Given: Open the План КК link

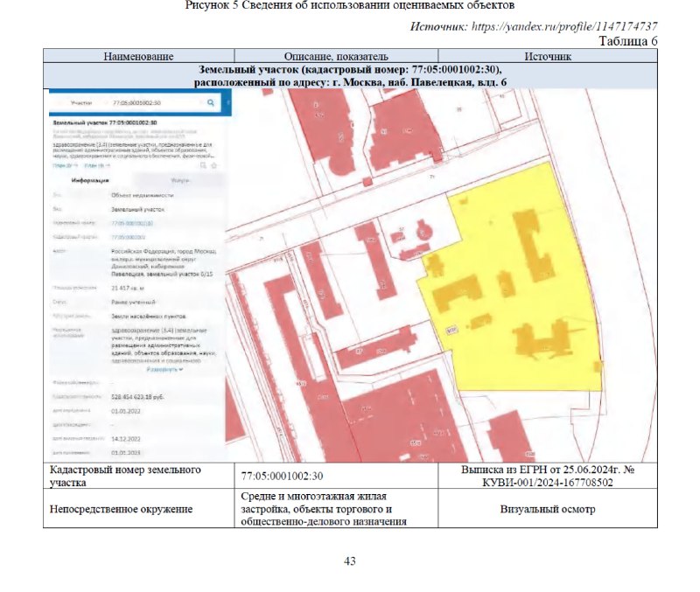Looking at the screenshot, I should (x=97, y=165).
